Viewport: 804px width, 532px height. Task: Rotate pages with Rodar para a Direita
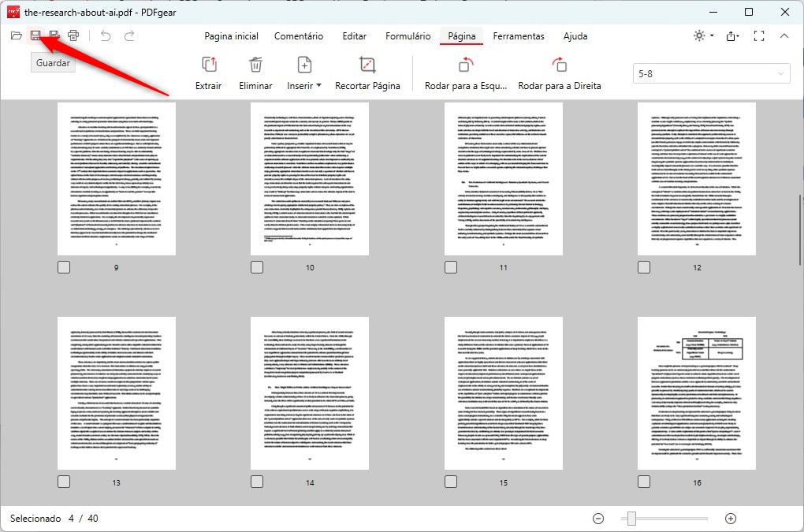pos(560,71)
